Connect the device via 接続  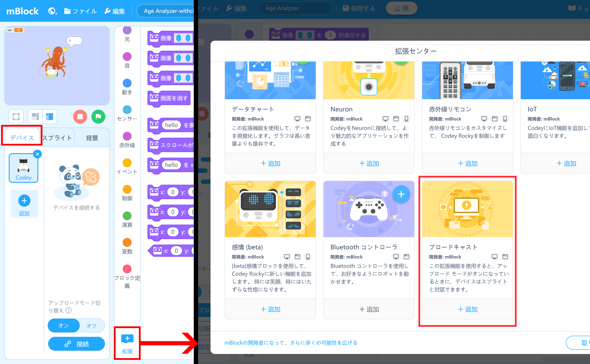click(x=76, y=344)
